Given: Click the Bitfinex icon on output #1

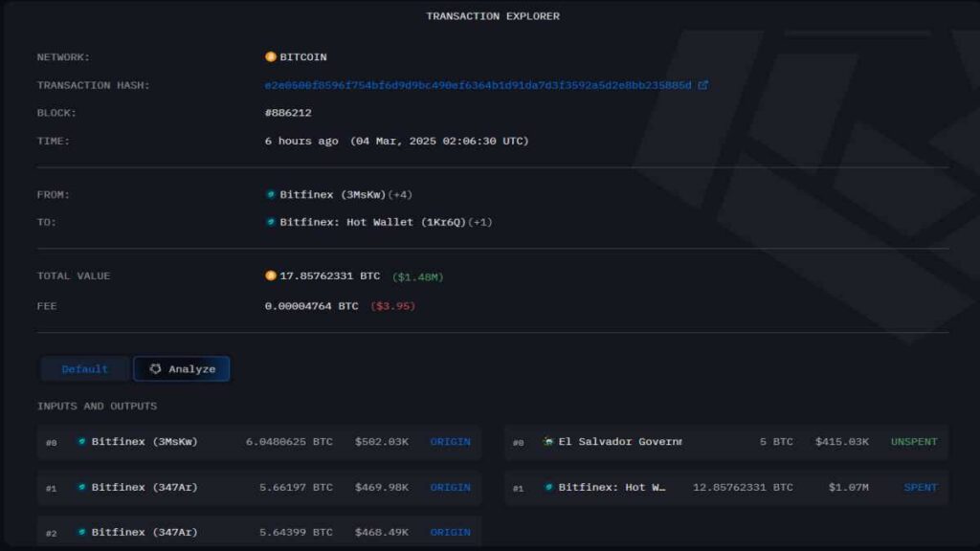Looking at the screenshot, I should pyautogui.click(x=548, y=487).
